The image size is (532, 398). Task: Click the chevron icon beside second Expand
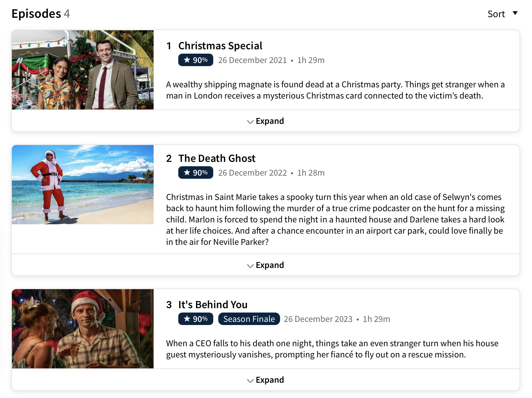pos(250,266)
